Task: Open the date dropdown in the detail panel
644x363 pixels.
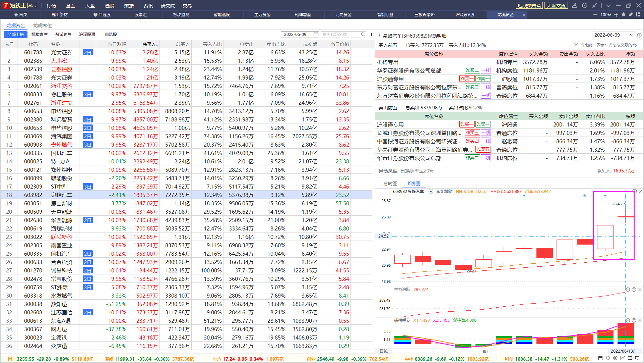Action: click(631, 35)
